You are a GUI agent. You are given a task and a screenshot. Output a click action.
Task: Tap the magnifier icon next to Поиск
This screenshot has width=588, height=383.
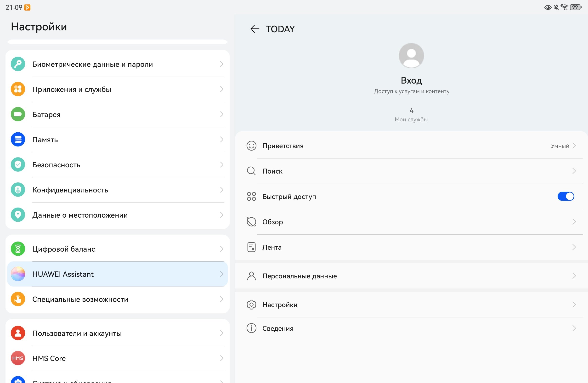[252, 171]
